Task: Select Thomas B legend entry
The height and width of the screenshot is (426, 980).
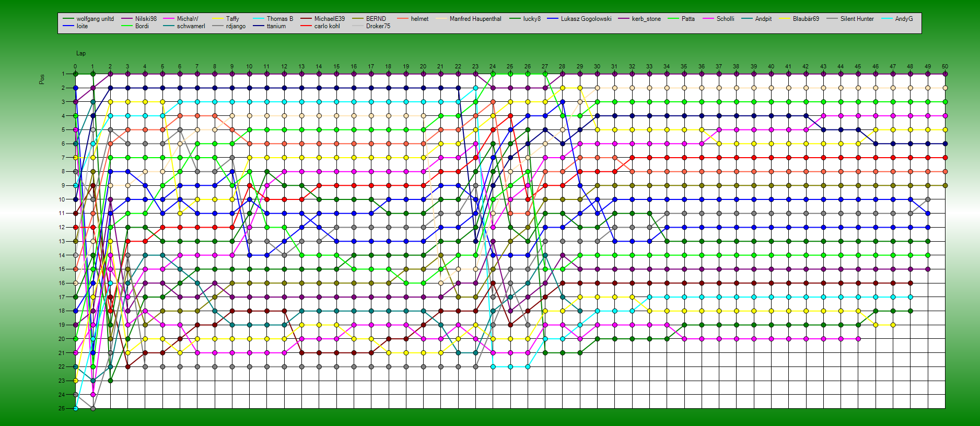Action: [x=280, y=19]
